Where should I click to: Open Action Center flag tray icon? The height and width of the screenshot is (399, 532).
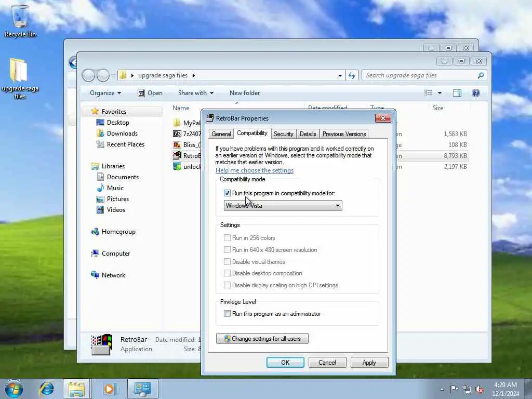coord(454,389)
